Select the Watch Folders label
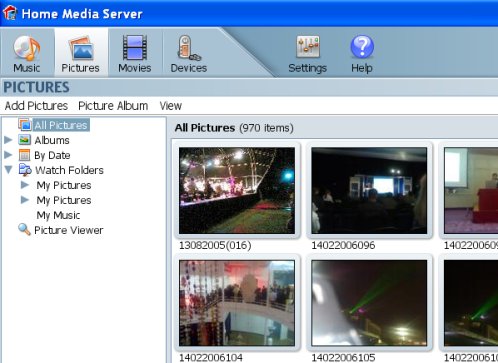The width and height of the screenshot is (498, 363). coord(69,170)
